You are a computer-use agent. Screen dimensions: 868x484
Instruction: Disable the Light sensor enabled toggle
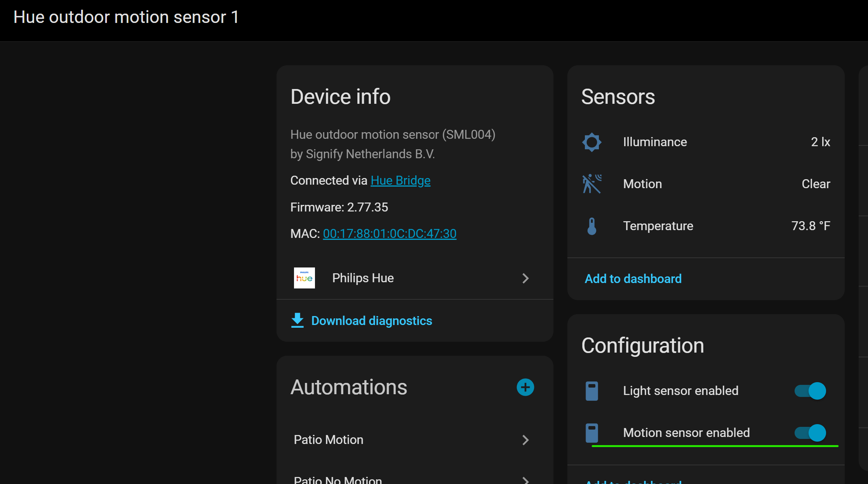810,391
